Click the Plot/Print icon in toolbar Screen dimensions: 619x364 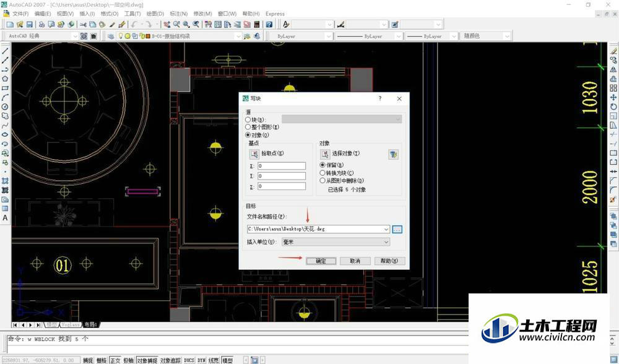41,25
